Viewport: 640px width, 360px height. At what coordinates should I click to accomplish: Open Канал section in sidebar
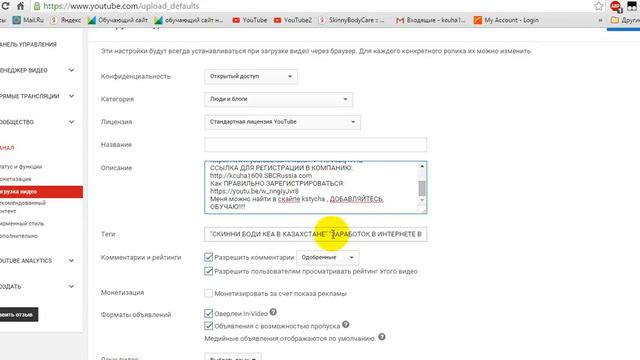tap(7, 148)
